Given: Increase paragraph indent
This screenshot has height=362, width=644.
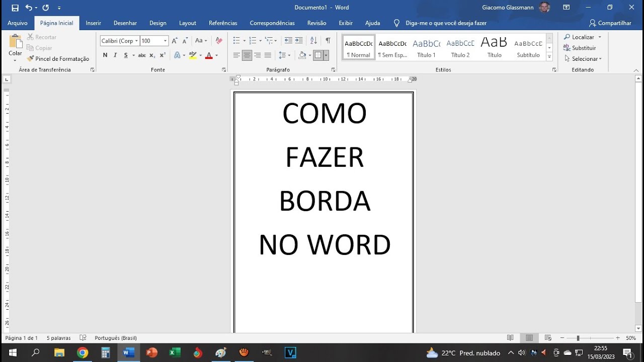Looking at the screenshot, I should (x=299, y=41).
